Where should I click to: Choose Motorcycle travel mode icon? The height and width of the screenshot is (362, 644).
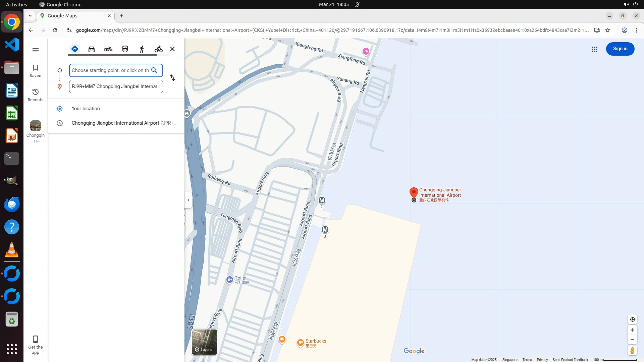click(x=108, y=49)
